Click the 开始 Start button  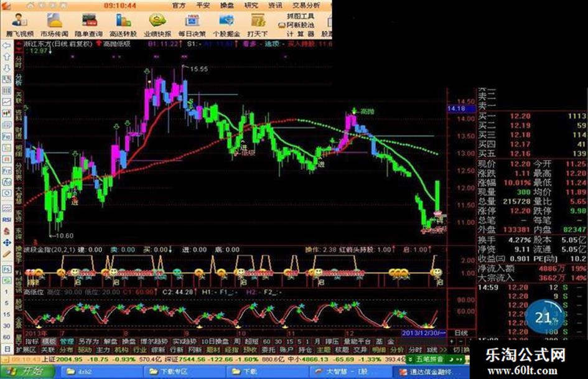point(28,372)
